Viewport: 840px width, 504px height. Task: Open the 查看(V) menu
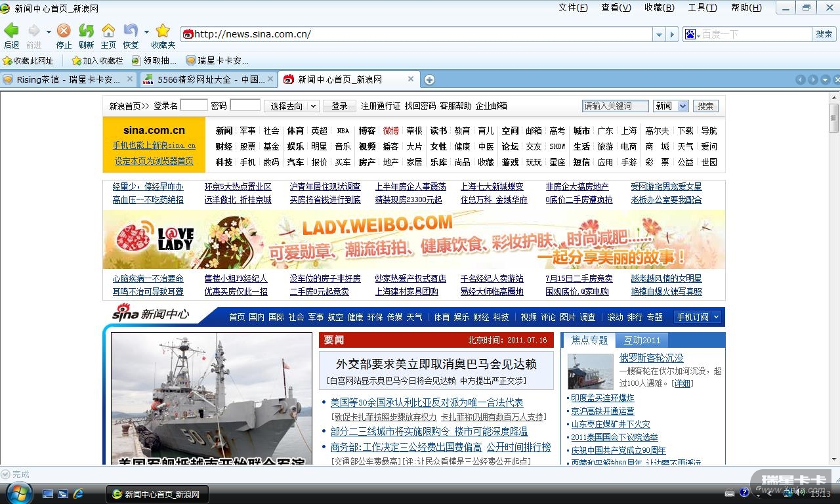(x=616, y=8)
